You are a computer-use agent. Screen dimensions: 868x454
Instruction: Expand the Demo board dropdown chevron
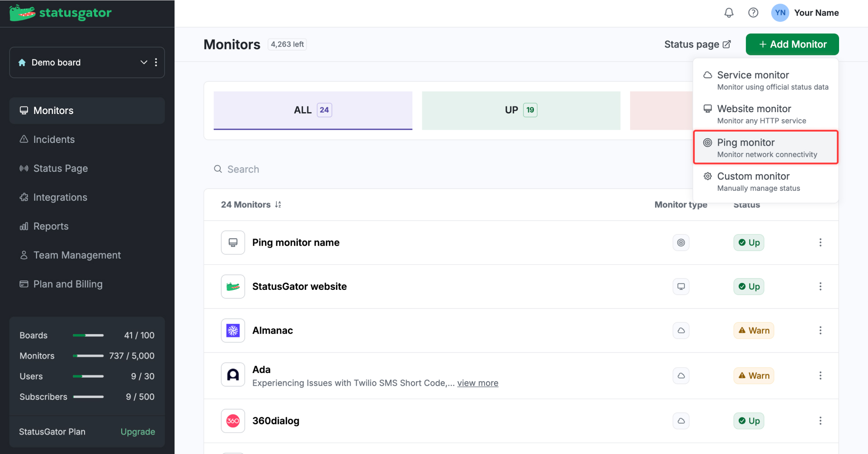(x=144, y=62)
